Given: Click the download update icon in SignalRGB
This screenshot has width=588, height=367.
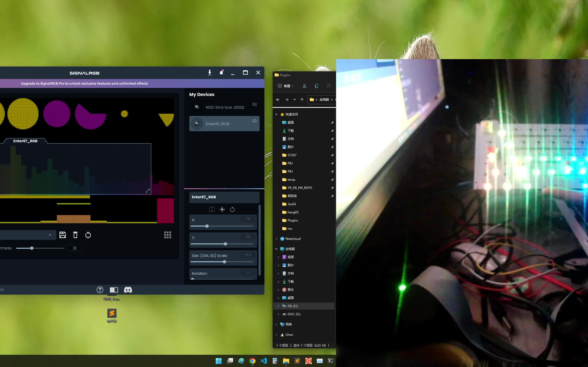Looking at the screenshot, I should coord(210,73).
